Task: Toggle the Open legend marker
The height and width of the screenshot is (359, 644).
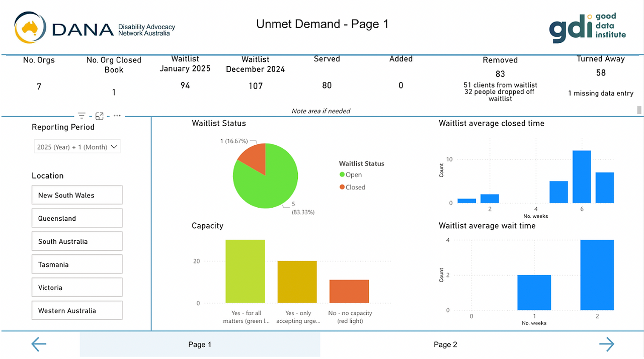Action: click(x=342, y=174)
